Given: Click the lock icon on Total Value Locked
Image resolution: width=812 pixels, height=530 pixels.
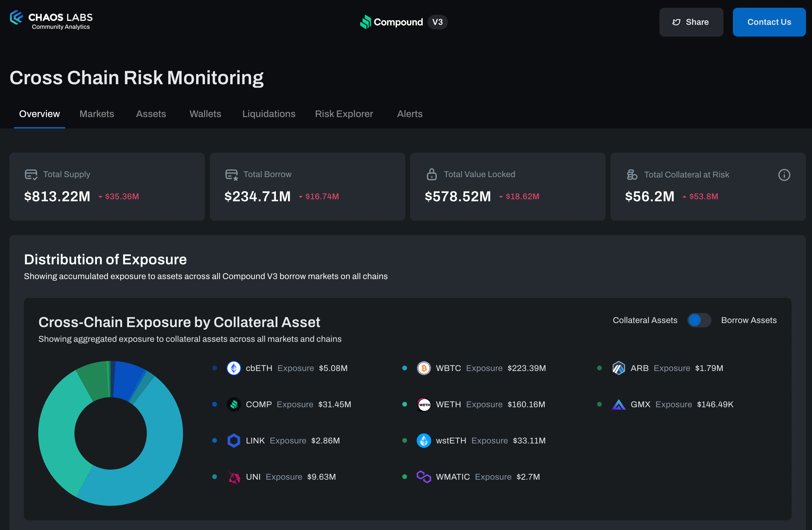Looking at the screenshot, I should (431, 174).
